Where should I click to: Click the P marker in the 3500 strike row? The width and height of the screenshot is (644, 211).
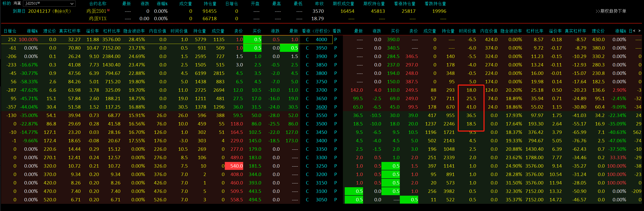point(336,124)
